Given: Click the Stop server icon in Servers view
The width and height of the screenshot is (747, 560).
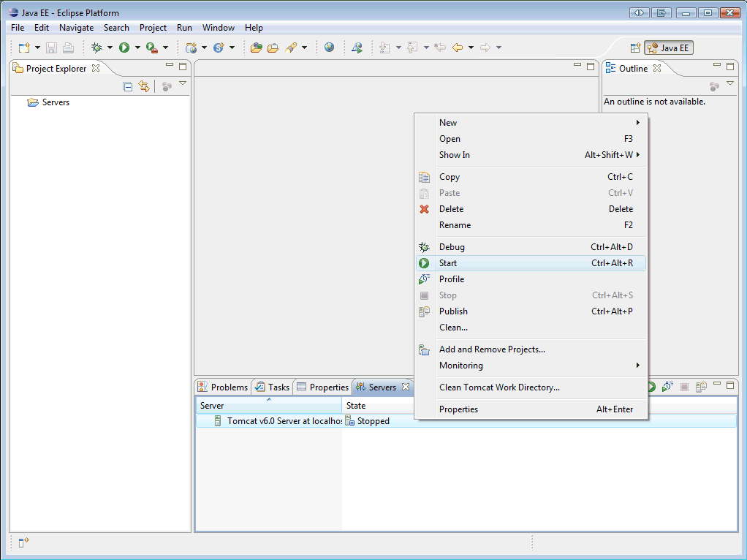Looking at the screenshot, I should pos(685,387).
